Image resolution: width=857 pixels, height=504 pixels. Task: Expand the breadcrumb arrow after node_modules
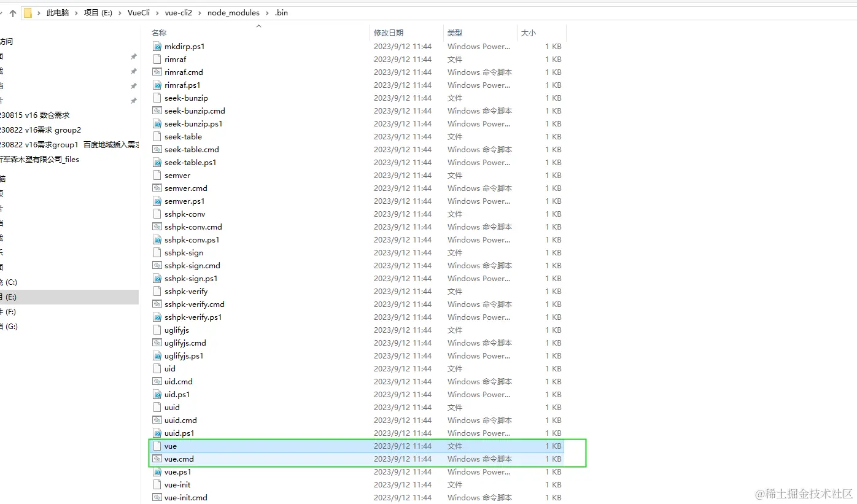coord(266,13)
